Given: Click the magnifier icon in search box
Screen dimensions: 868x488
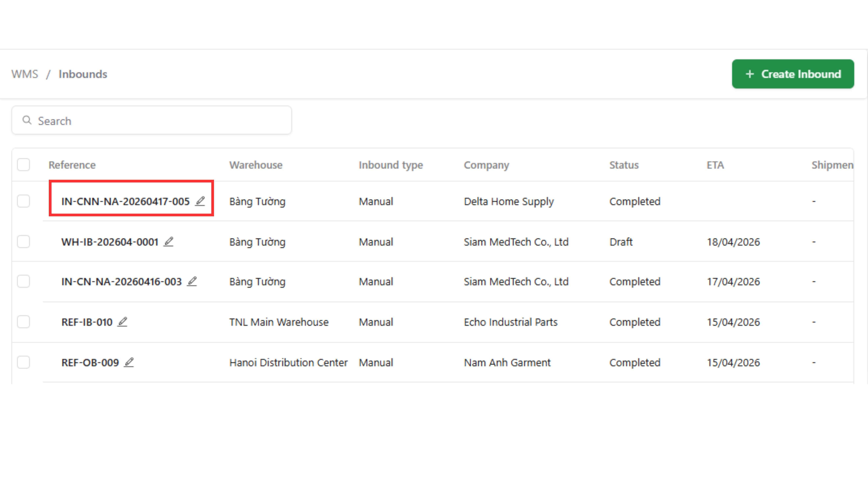Looking at the screenshot, I should point(27,120).
